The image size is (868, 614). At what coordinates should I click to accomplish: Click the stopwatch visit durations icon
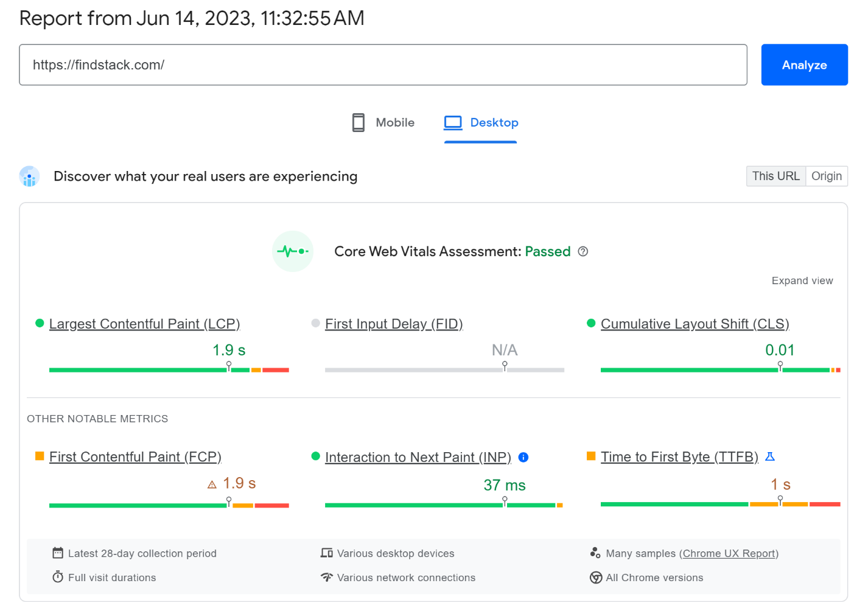(x=58, y=577)
